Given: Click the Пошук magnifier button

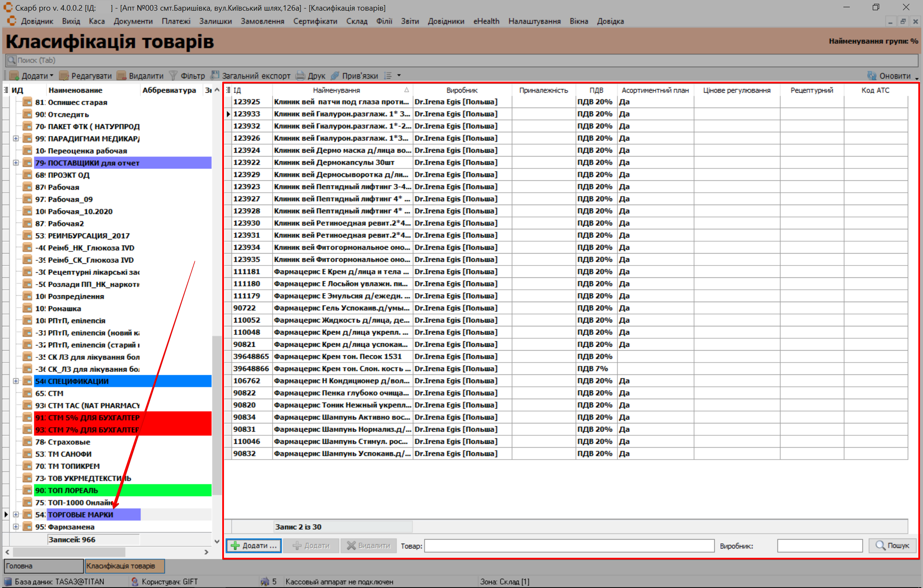Looking at the screenshot, I should click(x=892, y=545).
